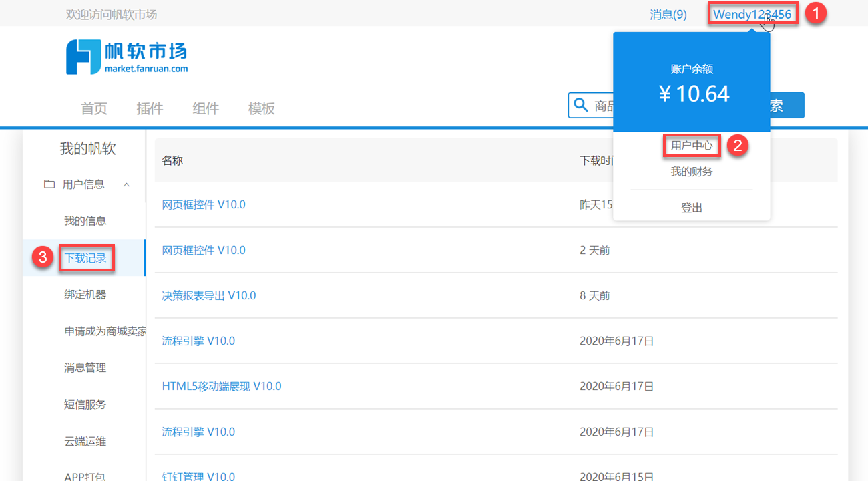Open 网页框控件 V10.0 from 2 天前
Screen dimensions: 868x481
pyautogui.click(x=204, y=250)
